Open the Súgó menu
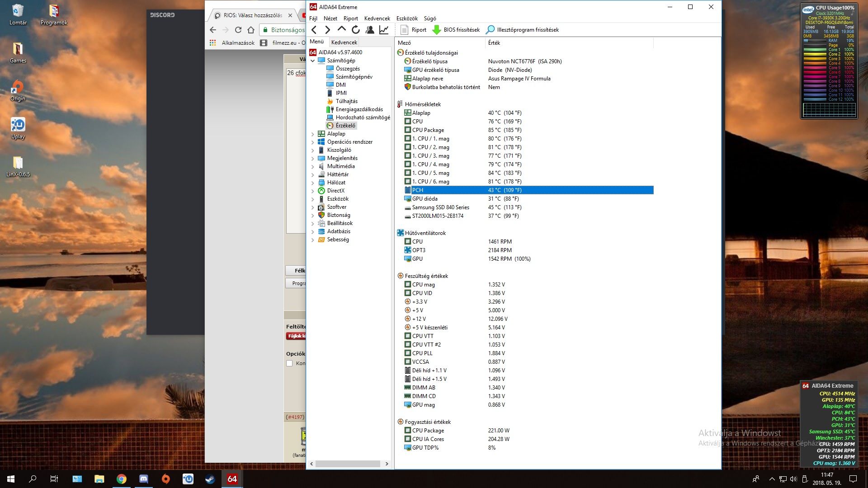868x488 pixels. coord(430,19)
